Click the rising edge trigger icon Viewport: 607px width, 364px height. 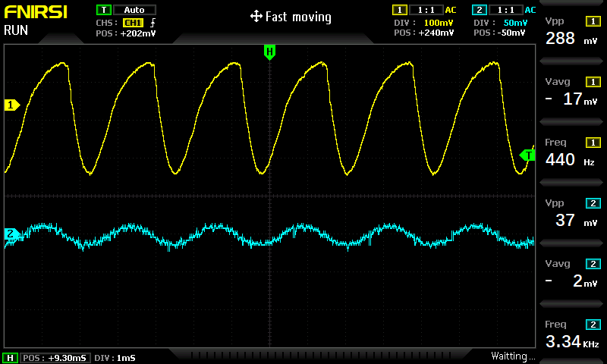tap(153, 23)
